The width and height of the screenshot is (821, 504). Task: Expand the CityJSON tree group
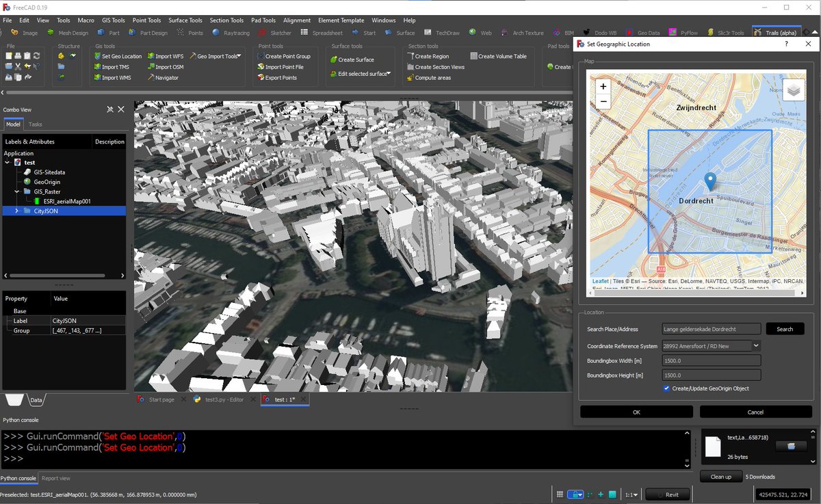pos(16,211)
